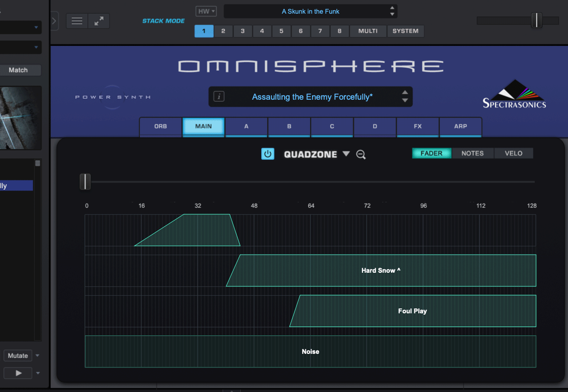Open the QUADZONE mode dropdown triangle

coord(347,153)
